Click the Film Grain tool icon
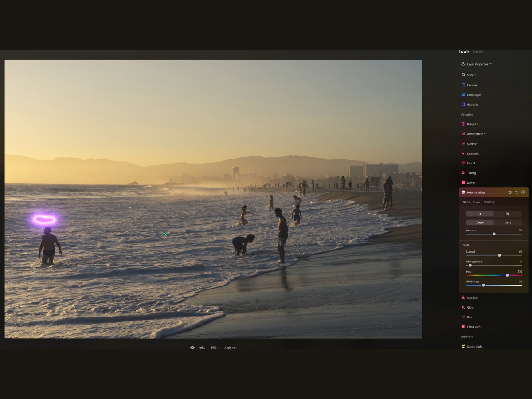532x399 pixels. tap(463, 327)
